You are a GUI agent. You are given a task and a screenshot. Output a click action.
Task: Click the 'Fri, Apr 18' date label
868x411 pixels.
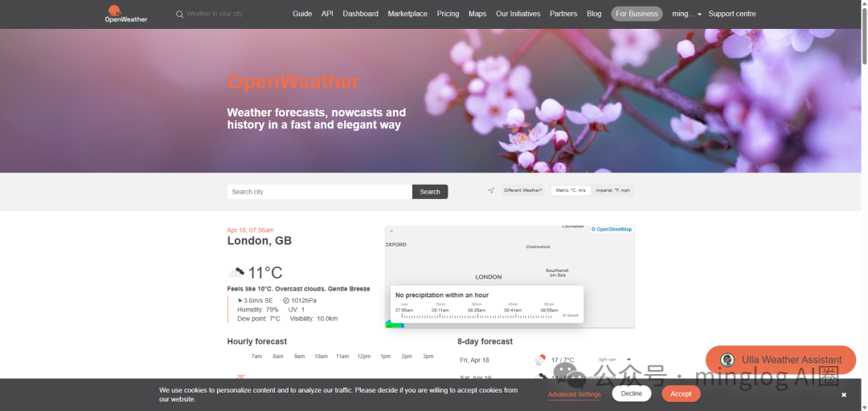tap(474, 360)
